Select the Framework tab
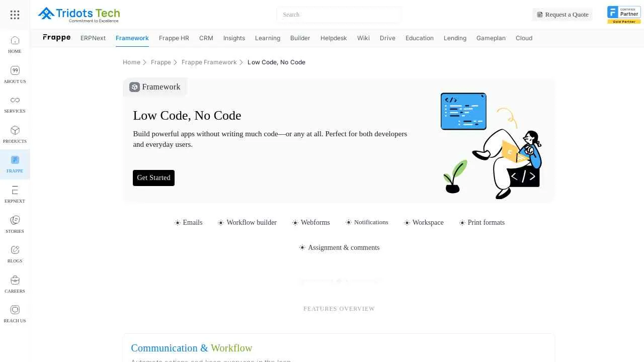Screen dimensions: 644x362 point(132,38)
